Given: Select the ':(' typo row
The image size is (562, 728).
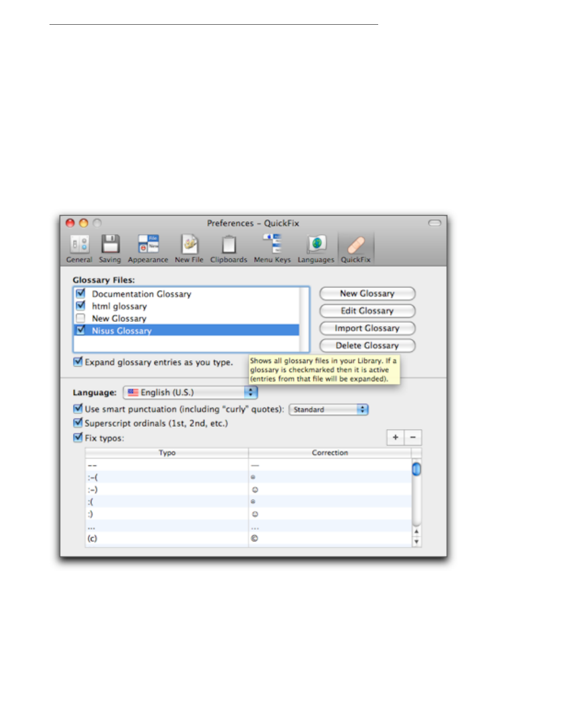Looking at the screenshot, I should pos(249,502).
